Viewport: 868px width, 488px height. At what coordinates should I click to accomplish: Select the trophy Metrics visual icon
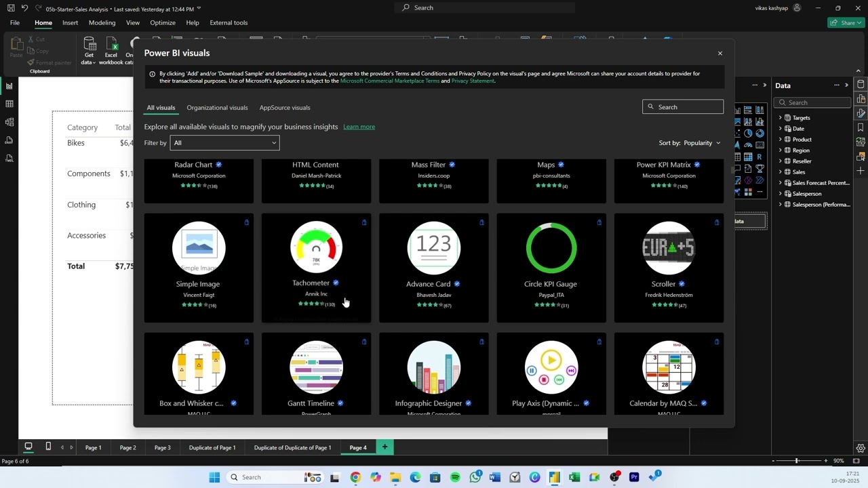point(759,168)
